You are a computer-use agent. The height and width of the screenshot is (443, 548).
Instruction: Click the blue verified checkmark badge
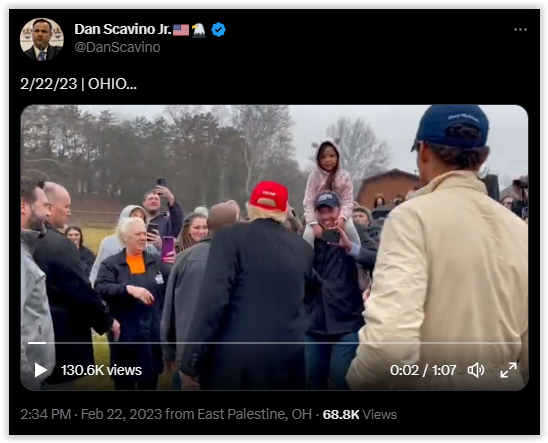click(219, 30)
